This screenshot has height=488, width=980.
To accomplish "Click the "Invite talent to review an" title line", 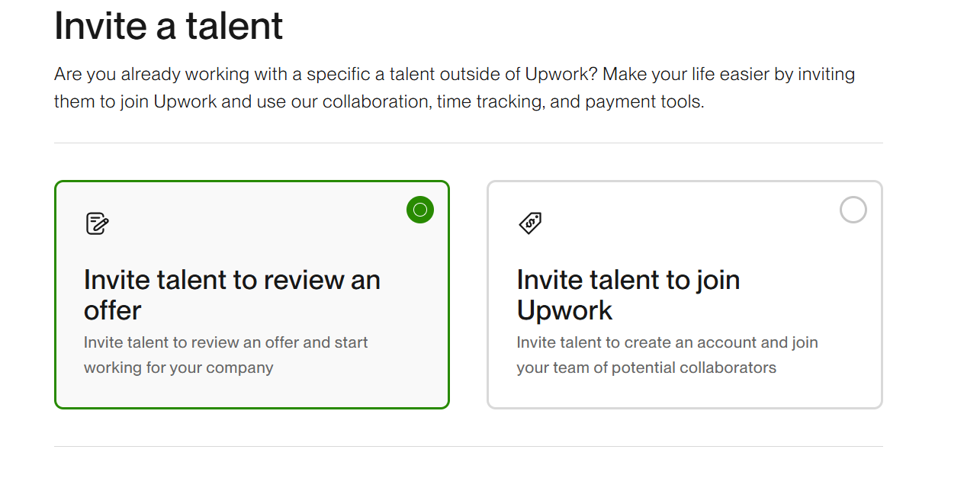I will 232,280.
